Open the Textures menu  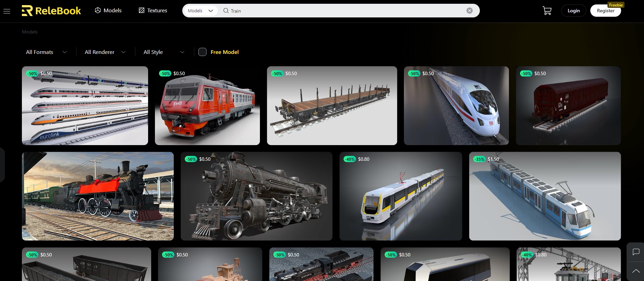tap(153, 11)
